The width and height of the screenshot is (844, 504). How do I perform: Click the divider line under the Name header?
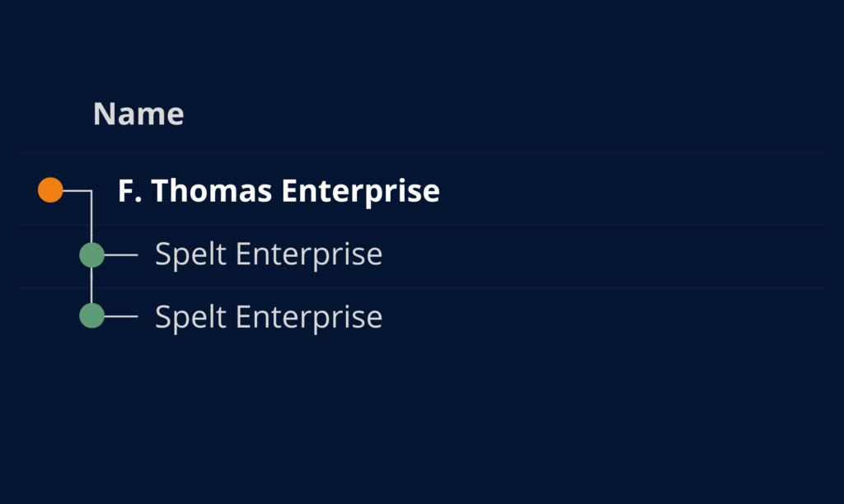click(422, 153)
